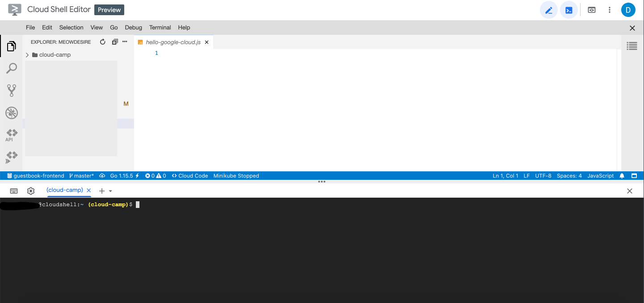
Task: Toggle the Open Terminal button
Action: coord(569,10)
